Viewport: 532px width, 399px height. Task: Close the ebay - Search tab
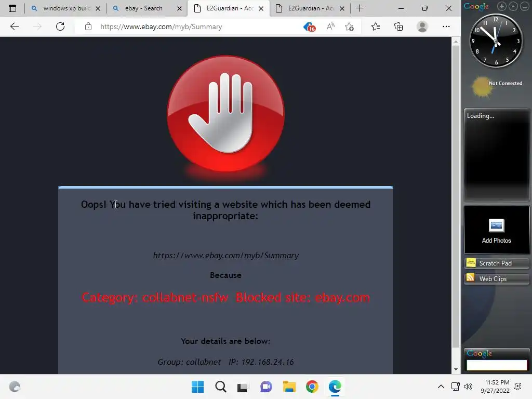pos(179,8)
